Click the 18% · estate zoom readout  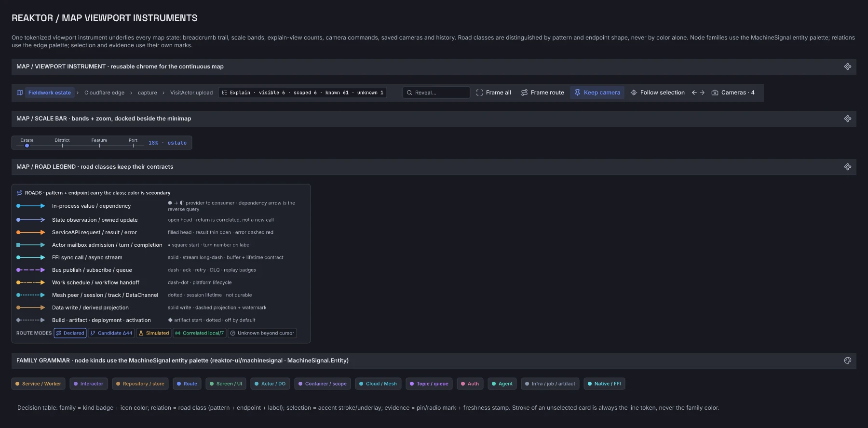tap(167, 143)
